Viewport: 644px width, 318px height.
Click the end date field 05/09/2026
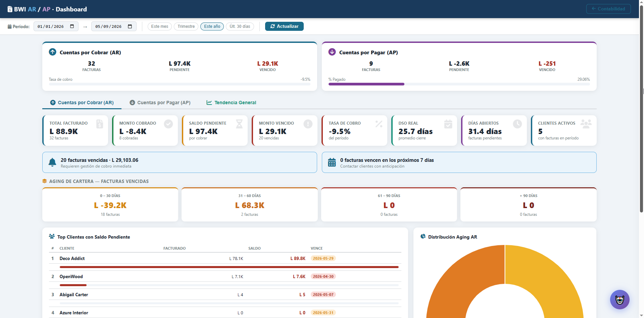coord(114,26)
